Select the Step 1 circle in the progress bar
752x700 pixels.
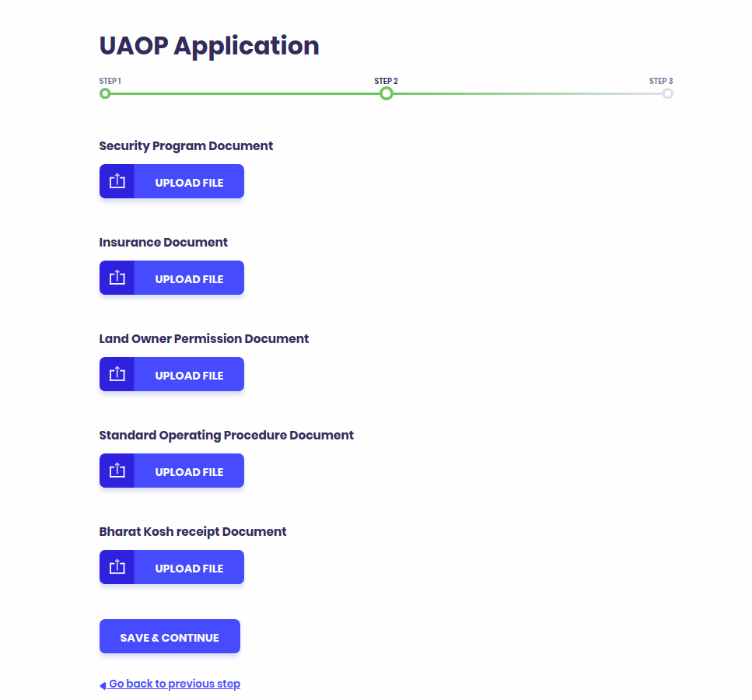point(105,93)
